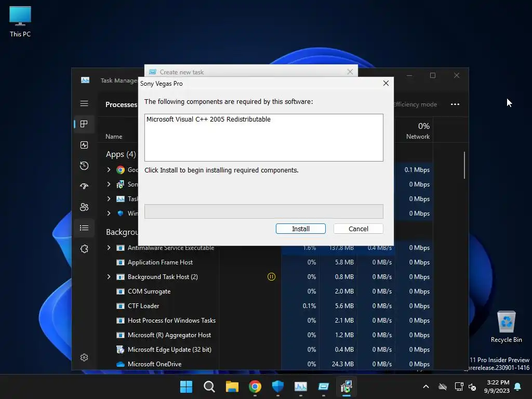532x399 pixels.
Task: Expand Antimalware Service Executable row
Action: point(109,248)
